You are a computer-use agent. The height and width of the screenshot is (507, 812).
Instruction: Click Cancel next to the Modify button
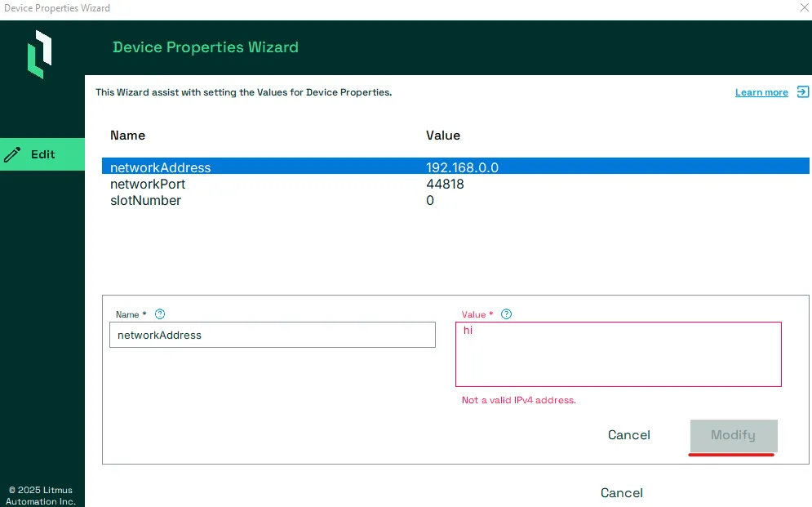coord(628,435)
